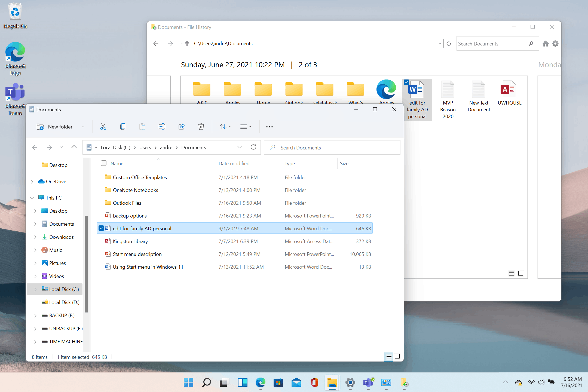The image size is (588, 392).
Task: Expand the OneDrive tree node
Action: [x=32, y=182]
